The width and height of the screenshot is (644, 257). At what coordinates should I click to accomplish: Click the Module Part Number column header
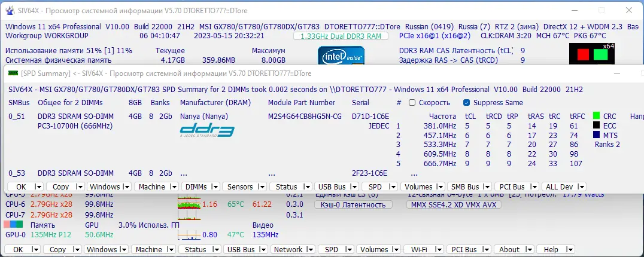point(302,102)
